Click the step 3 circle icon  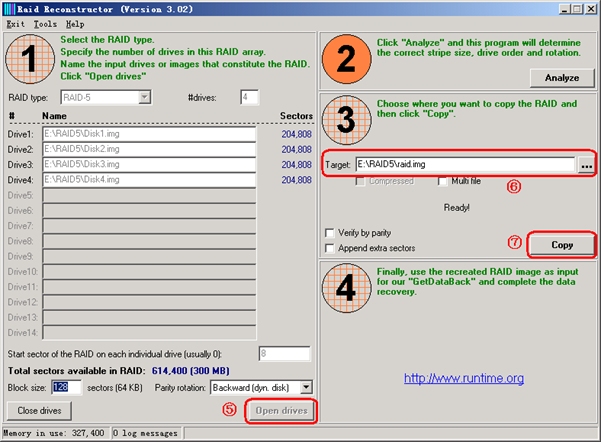[x=346, y=120]
